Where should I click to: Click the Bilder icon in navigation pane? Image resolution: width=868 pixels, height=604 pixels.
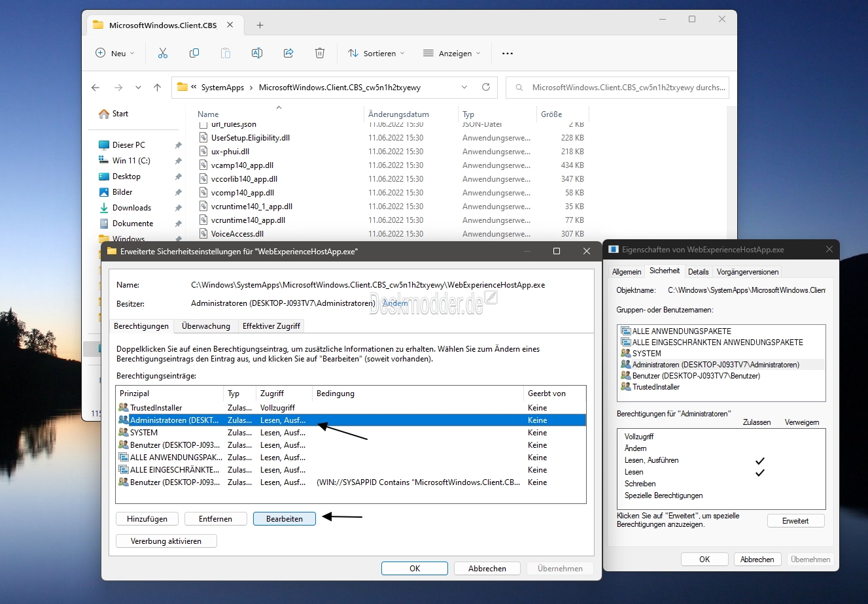pyautogui.click(x=104, y=192)
